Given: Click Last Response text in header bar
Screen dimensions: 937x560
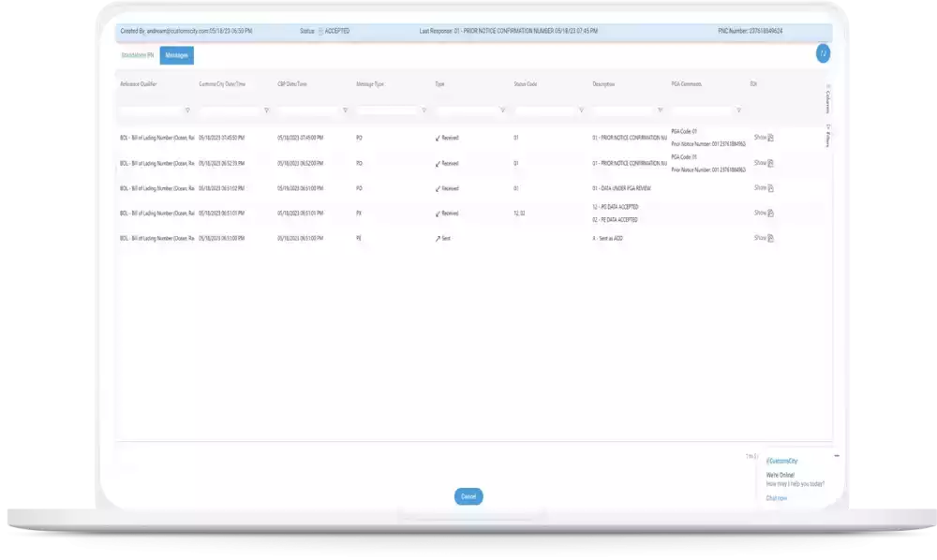Looking at the screenshot, I should coord(508,31).
